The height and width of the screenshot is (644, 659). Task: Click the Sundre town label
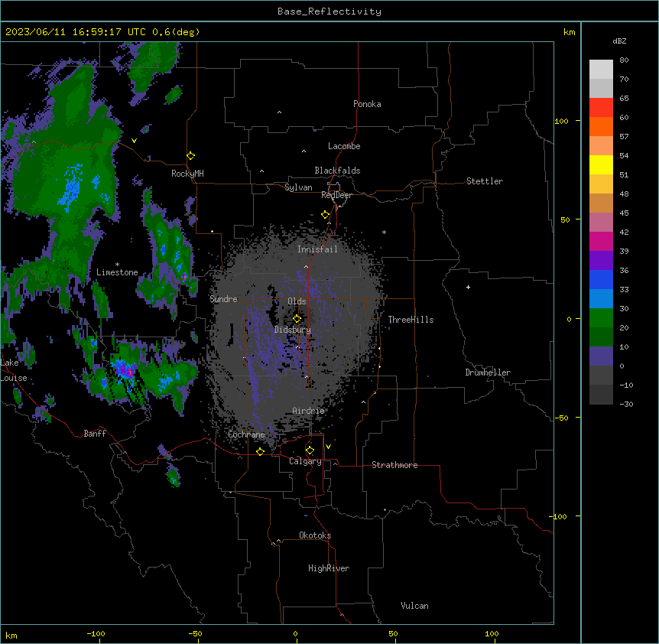point(223,299)
